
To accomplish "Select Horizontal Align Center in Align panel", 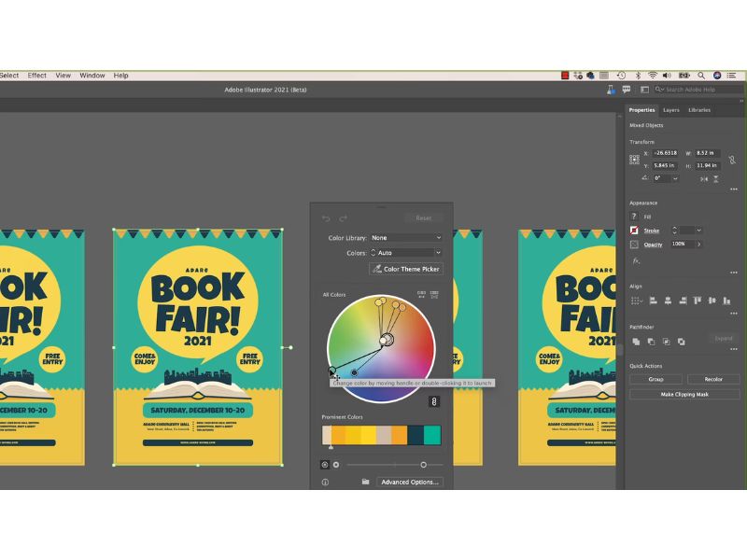I will point(669,301).
